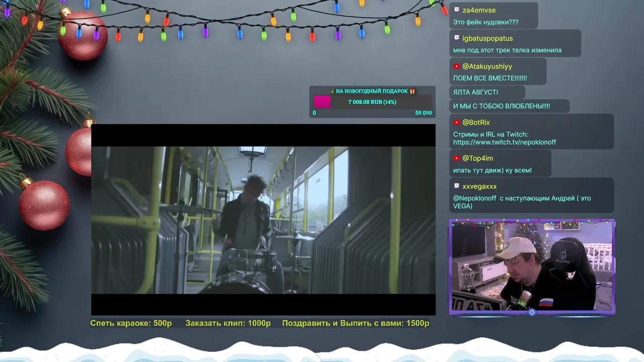Click the '50 000' goal target value

click(423, 113)
